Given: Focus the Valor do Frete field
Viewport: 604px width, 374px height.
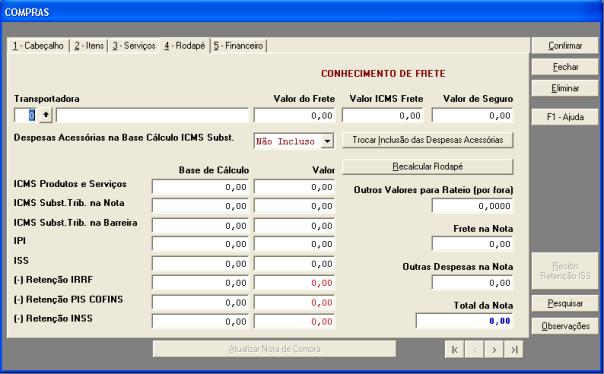Looking at the screenshot, I should (294, 115).
